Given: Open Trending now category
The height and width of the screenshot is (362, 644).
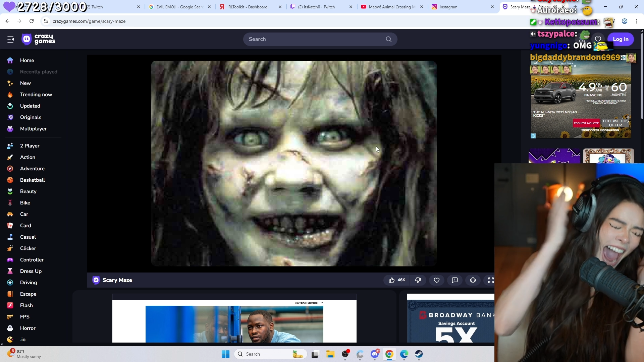Looking at the screenshot, I should coord(36,95).
